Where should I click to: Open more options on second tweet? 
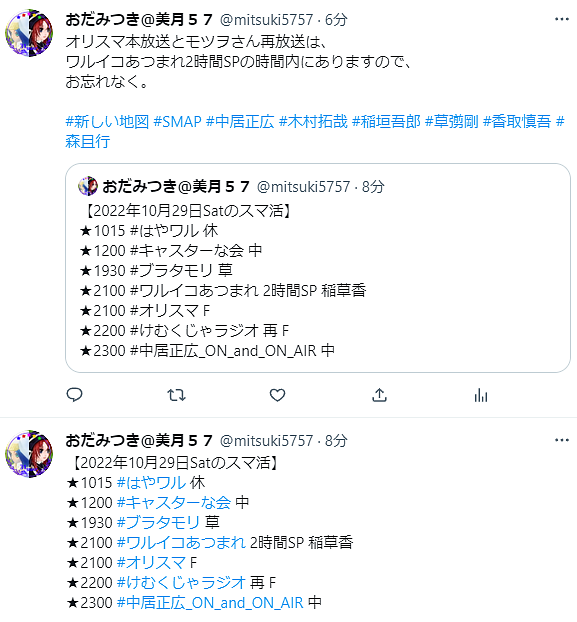click(562, 440)
